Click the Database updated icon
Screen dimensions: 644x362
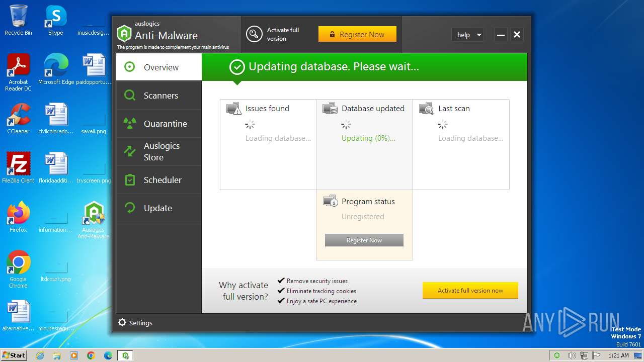pyautogui.click(x=330, y=108)
